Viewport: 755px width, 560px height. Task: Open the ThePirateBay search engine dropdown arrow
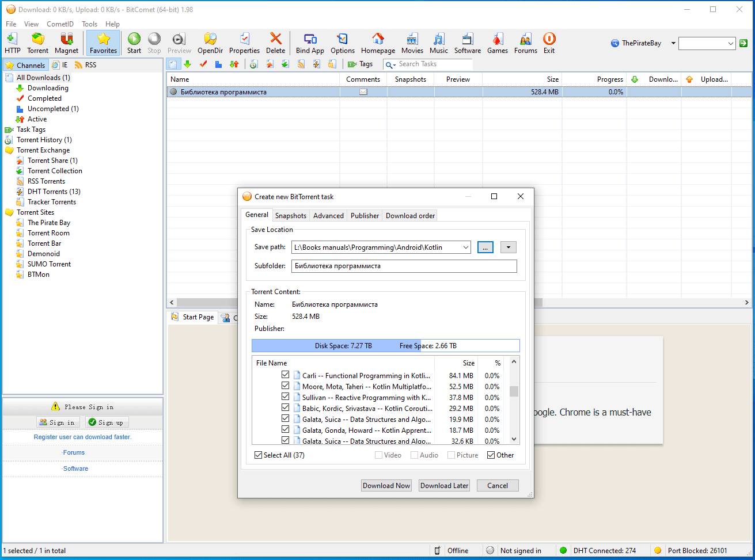pyautogui.click(x=672, y=43)
